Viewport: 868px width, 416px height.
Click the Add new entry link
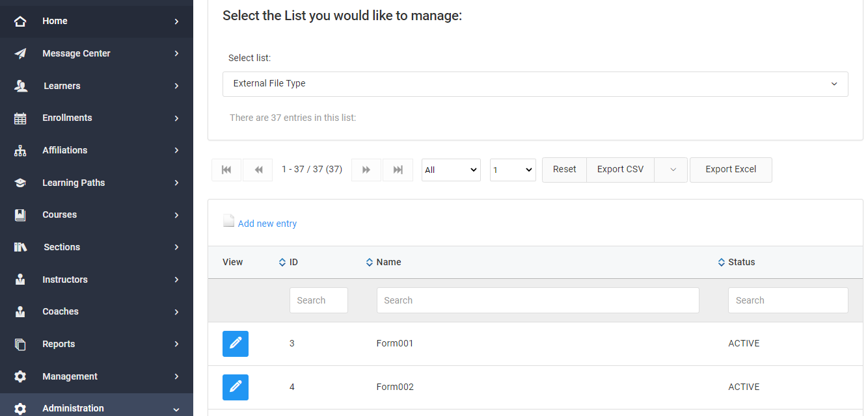point(267,224)
